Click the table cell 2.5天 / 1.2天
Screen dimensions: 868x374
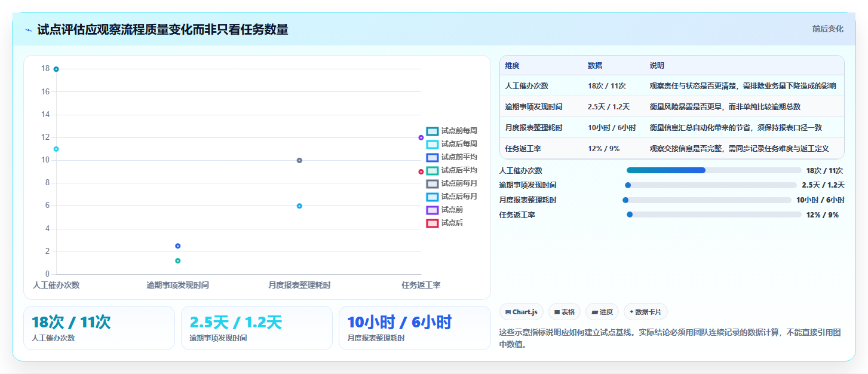tap(612, 107)
